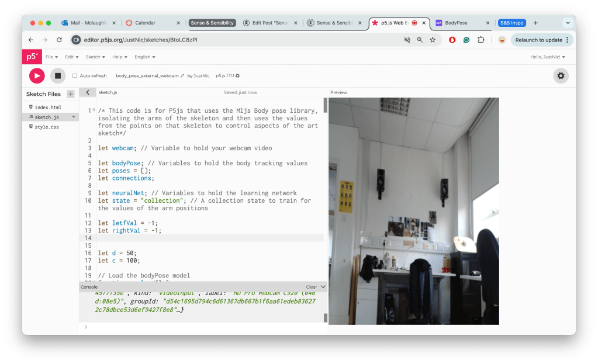Bookmark this page using the star icon
Image resolution: width=598 pixels, height=364 pixels.
tap(433, 40)
